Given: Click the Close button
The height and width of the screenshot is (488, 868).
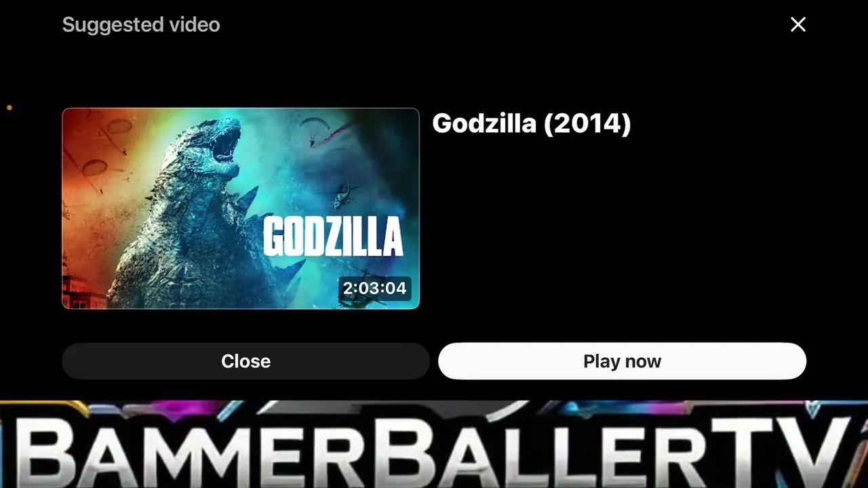Looking at the screenshot, I should [x=245, y=361].
